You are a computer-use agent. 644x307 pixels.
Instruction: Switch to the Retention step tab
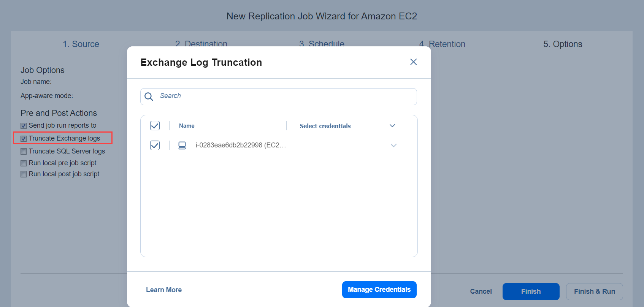coord(443,44)
